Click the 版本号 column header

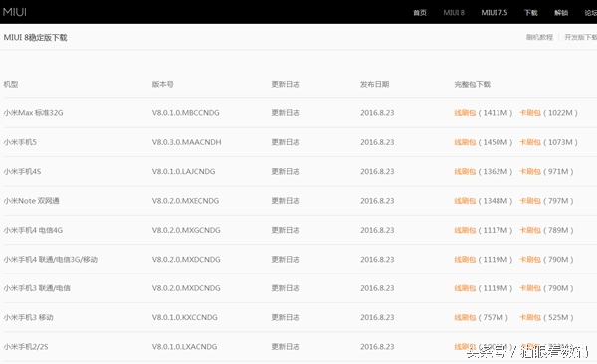point(162,84)
